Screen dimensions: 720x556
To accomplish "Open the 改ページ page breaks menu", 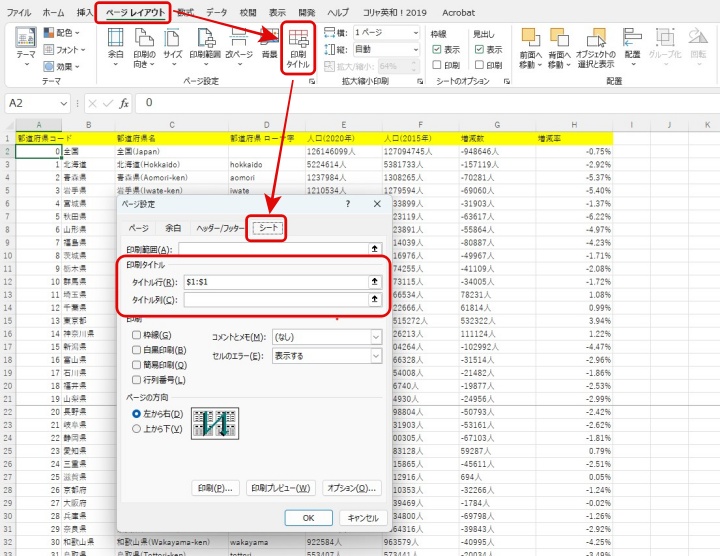I will click(x=239, y=47).
